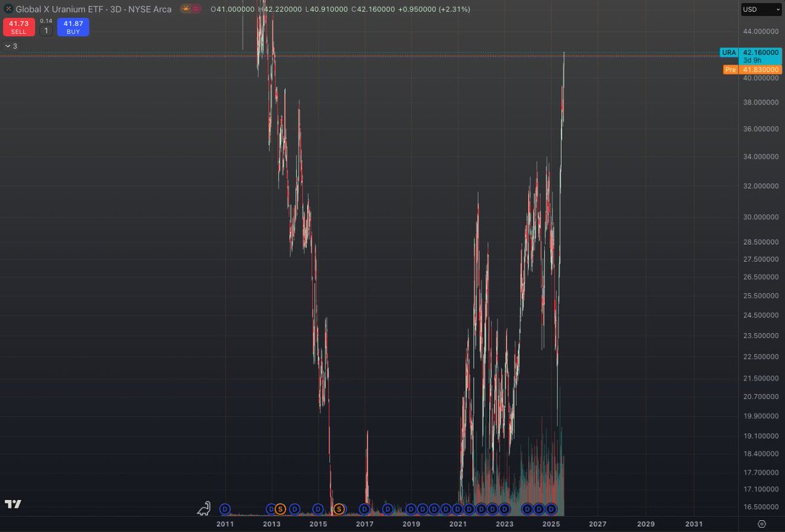Viewport: 785px width, 532px height.
Task: Click the red SELL 41.73 button
Action: pos(18,27)
